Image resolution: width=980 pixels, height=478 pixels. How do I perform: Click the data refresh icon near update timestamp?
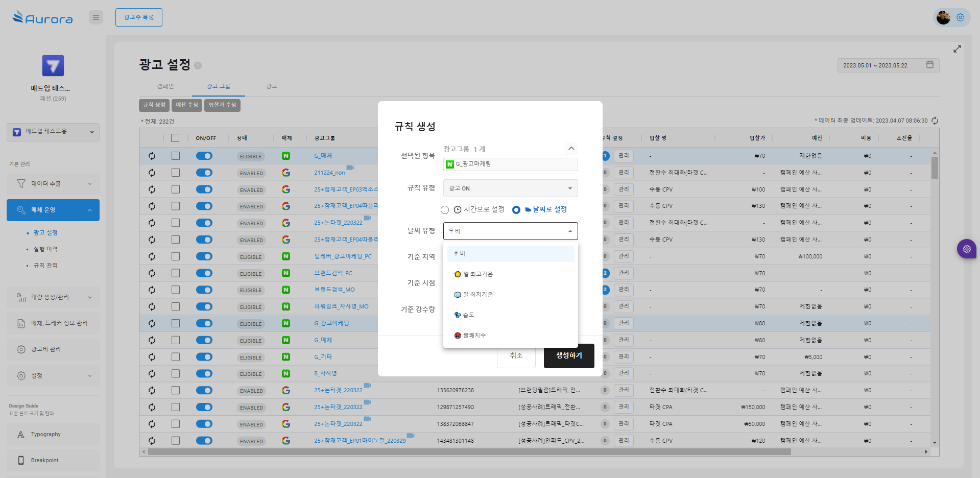[x=935, y=121]
